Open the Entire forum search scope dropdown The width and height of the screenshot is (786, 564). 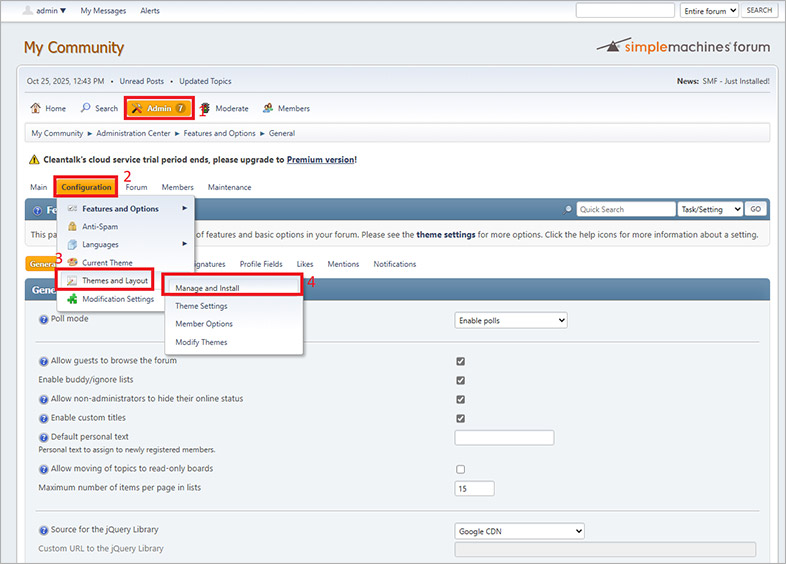(709, 11)
